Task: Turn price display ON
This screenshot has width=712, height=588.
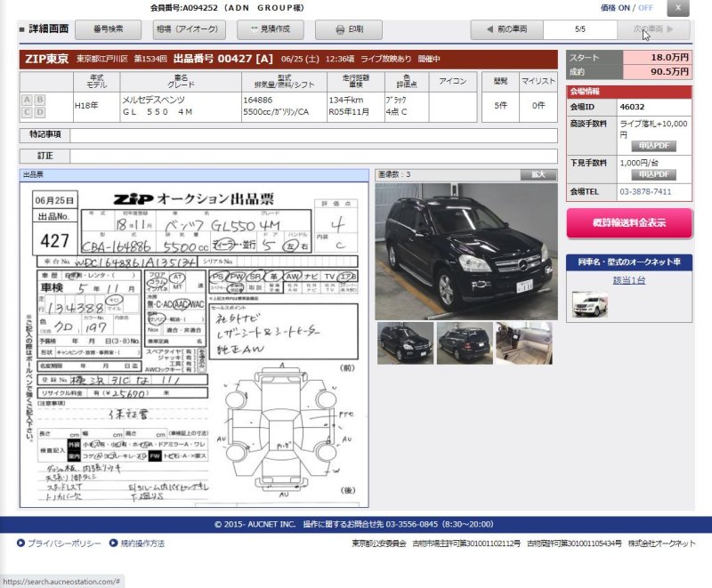Action: pos(624,8)
